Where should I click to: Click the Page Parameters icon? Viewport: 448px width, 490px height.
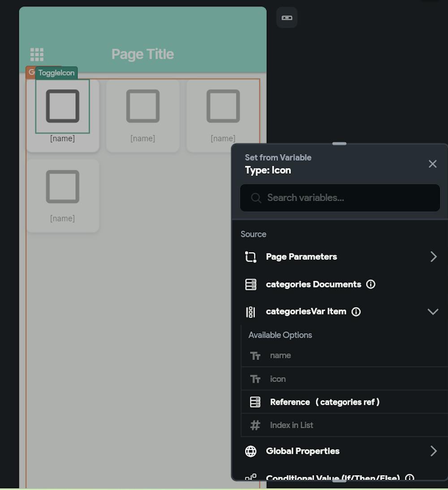click(251, 257)
